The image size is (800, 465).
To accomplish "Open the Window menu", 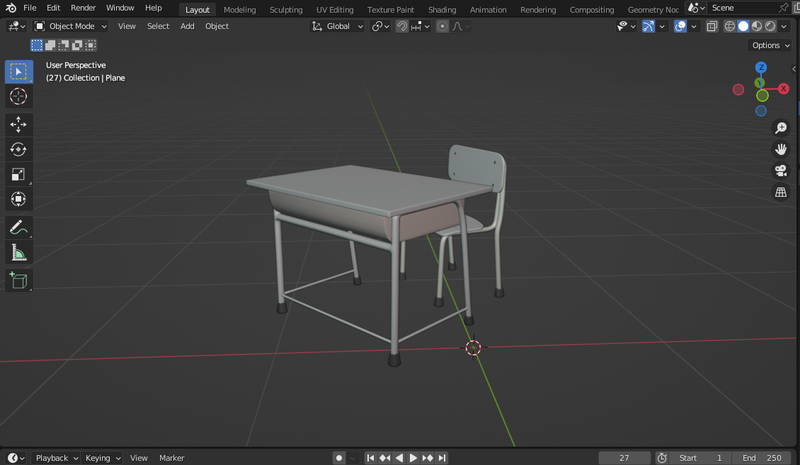I will click(120, 8).
